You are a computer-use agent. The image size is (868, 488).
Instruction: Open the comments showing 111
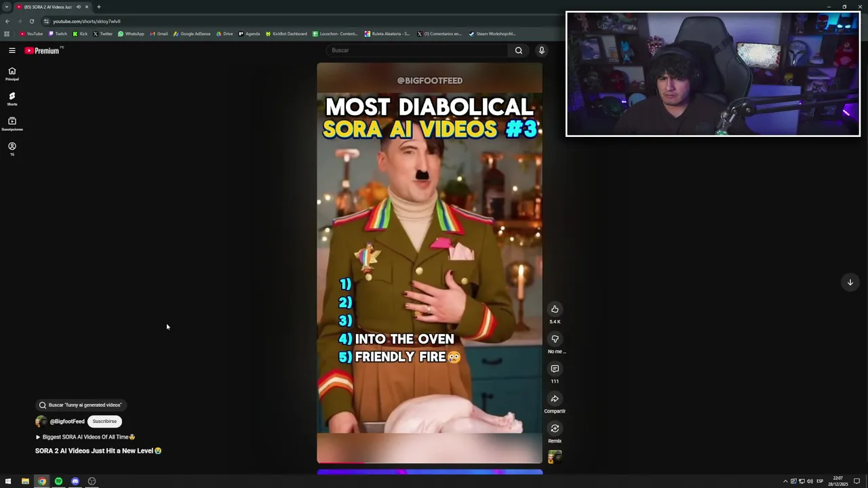tap(555, 369)
